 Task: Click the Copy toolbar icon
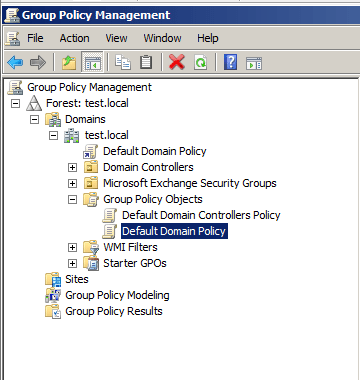[x=123, y=62]
